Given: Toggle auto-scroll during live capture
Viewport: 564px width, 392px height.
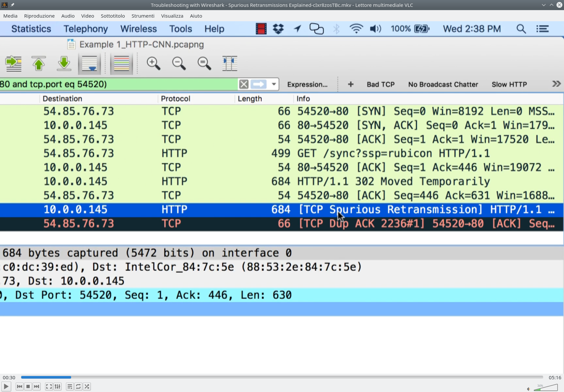Looking at the screenshot, I should pyautogui.click(x=89, y=63).
